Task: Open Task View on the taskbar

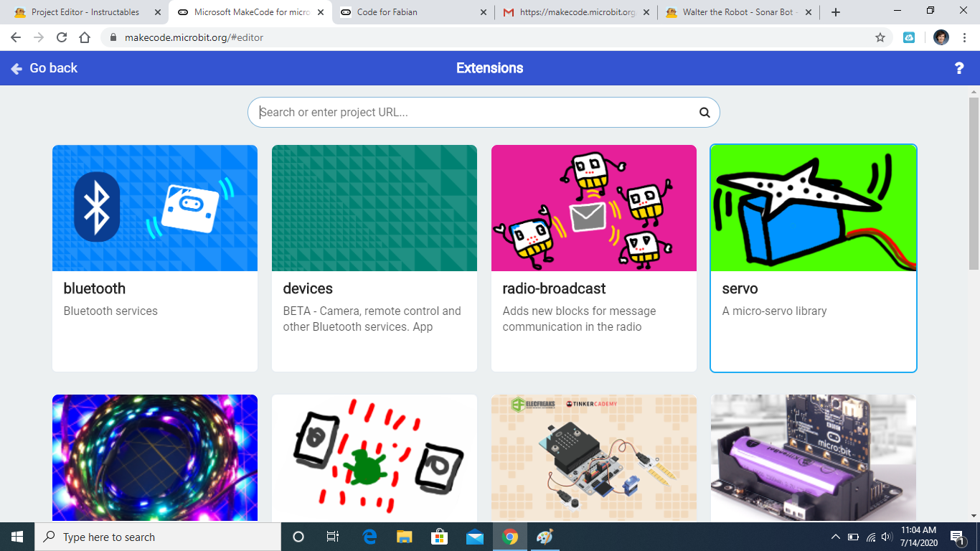Action: pos(333,537)
